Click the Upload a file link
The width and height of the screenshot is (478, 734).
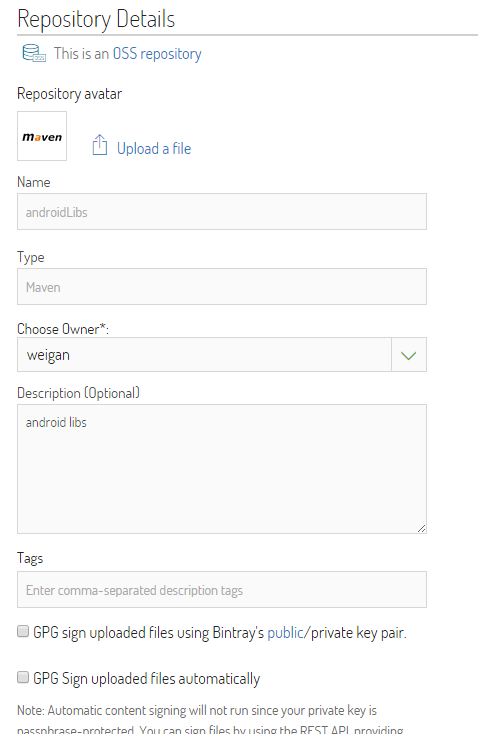(154, 149)
